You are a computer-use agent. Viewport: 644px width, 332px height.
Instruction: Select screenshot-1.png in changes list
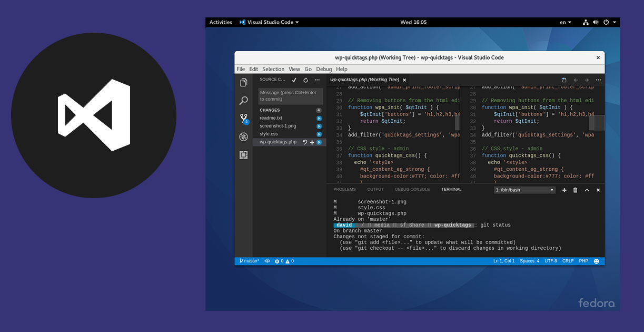[x=290, y=126]
